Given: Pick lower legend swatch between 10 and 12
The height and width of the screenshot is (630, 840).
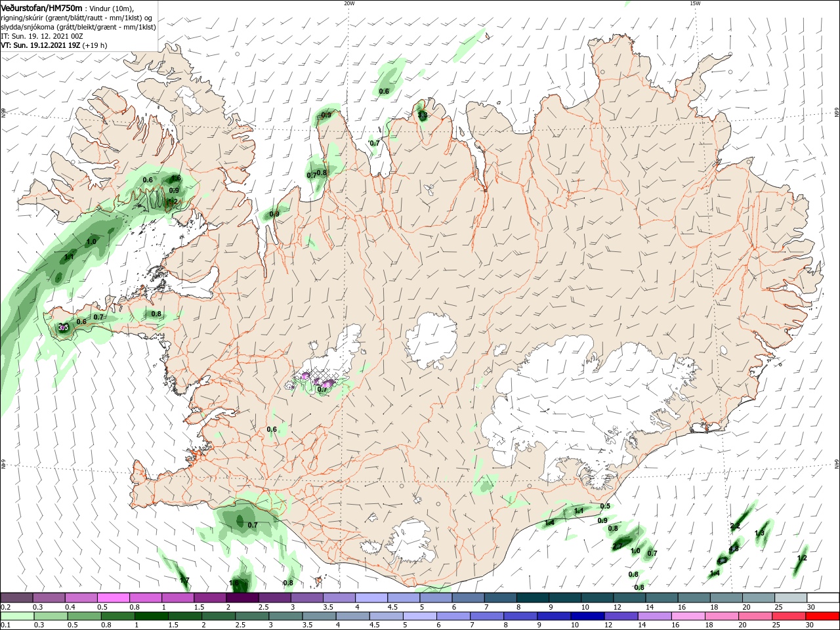Looking at the screenshot, I should tap(587, 616).
